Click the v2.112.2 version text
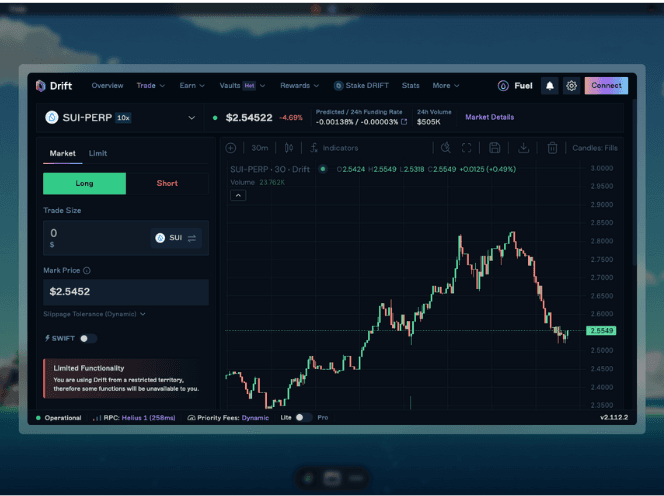The height and width of the screenshot is (496, 664). [x=614, y=418]
